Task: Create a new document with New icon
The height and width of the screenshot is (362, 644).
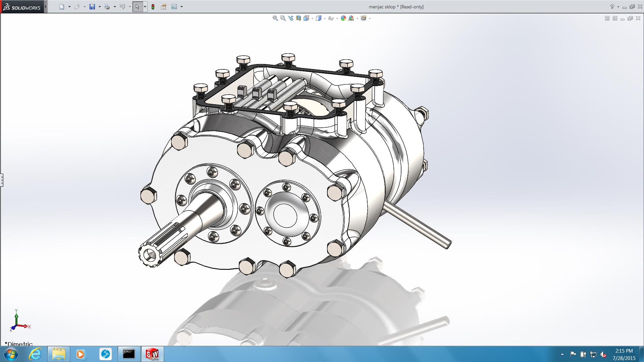Action: tap(62, 7)
